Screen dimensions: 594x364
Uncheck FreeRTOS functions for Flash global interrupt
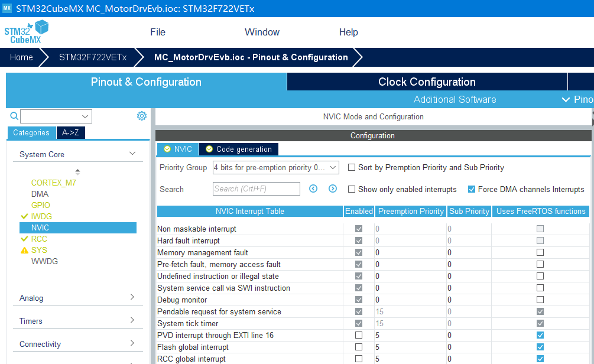pyautogui.click(x=540, y=347)
